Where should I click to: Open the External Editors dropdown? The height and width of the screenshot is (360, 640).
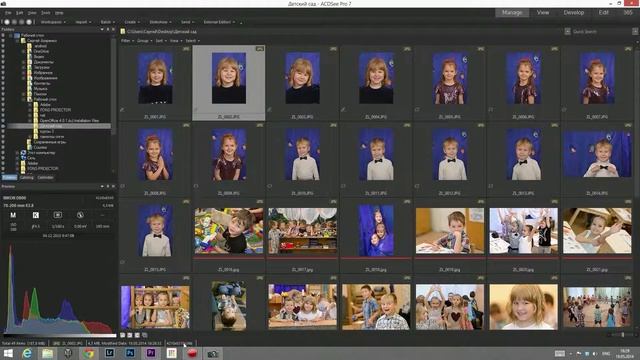tap(219, 22)
